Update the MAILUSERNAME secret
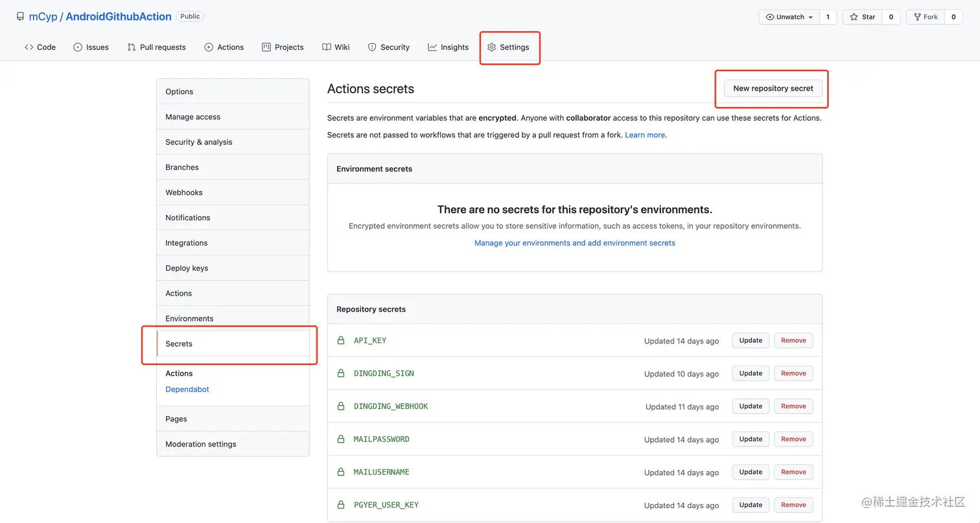980x523 pixels. coord(751,472)
